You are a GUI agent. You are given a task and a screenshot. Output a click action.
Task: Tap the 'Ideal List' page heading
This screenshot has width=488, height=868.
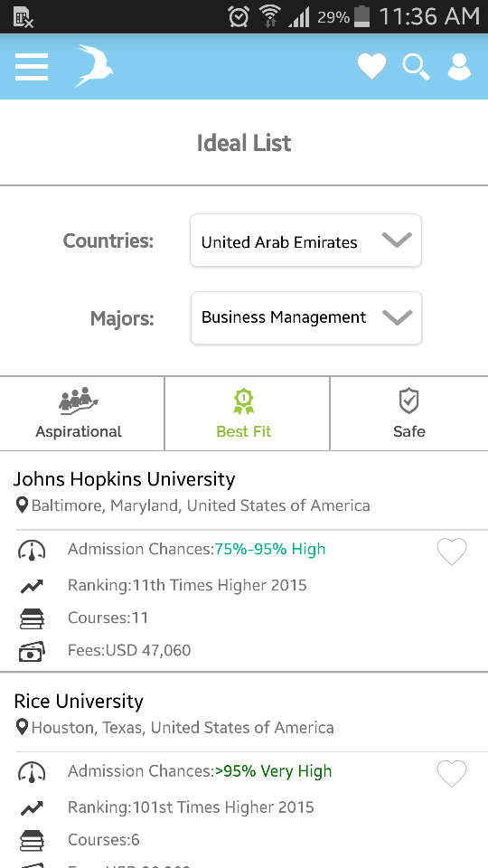click(x=244, y=143)
